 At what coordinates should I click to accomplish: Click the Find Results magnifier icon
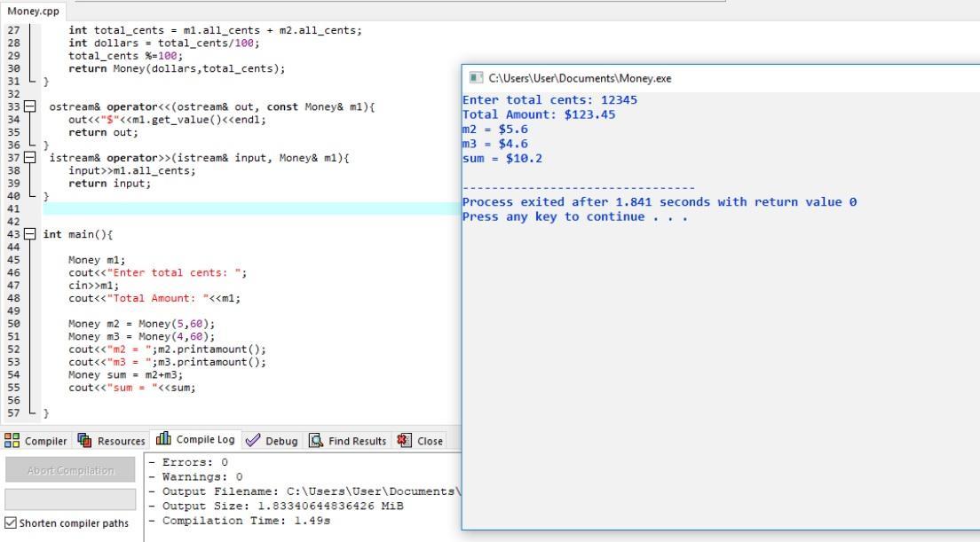pos(314,441)
